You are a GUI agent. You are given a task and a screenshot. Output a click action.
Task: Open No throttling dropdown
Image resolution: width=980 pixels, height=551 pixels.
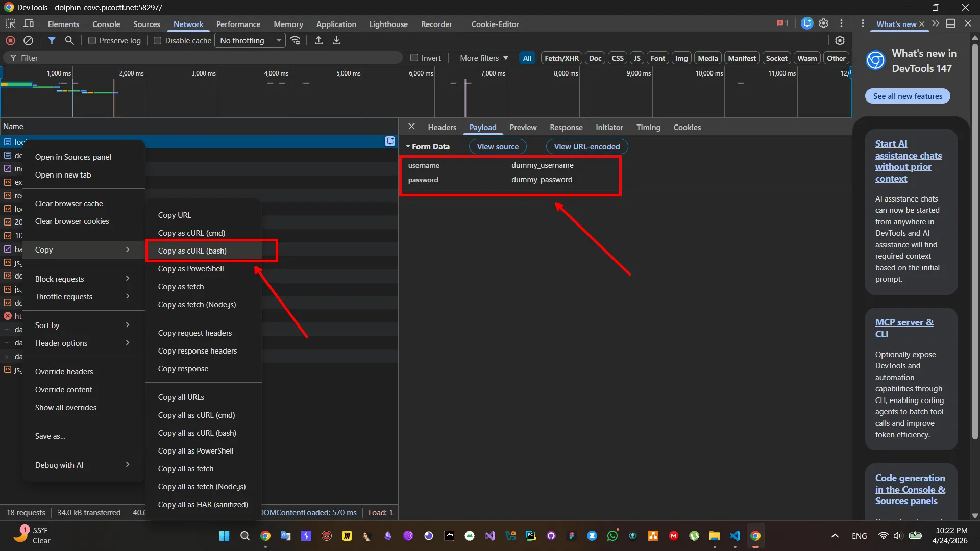[250, 41]
